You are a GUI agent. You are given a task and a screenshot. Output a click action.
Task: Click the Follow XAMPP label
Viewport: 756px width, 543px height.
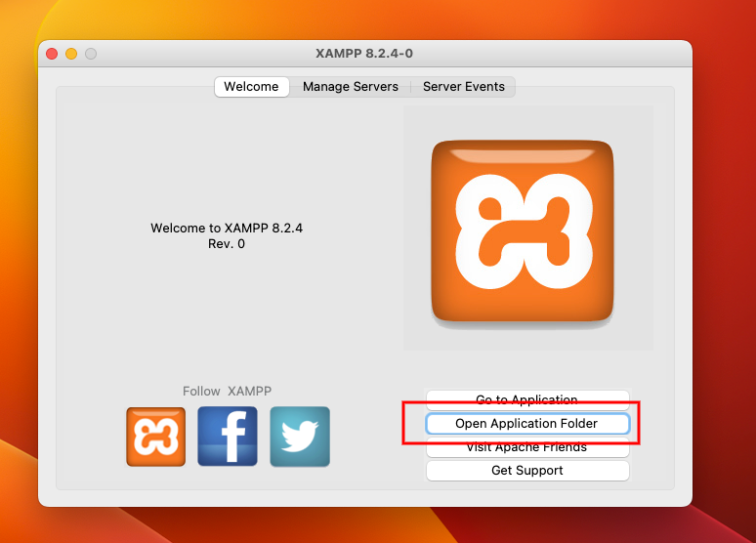[227, 392]
